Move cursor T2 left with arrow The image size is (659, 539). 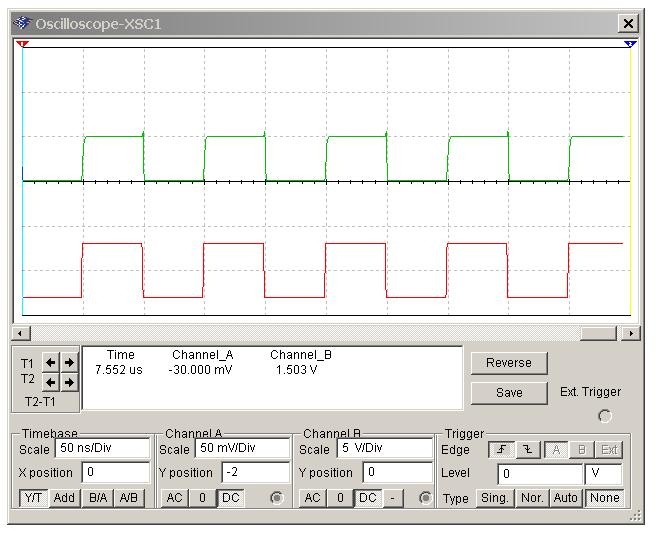coord(51,382)
